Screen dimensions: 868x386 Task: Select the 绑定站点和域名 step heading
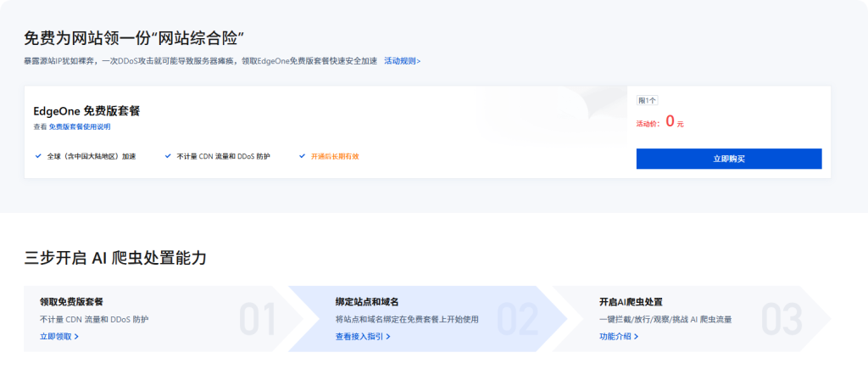pos(367,302)
